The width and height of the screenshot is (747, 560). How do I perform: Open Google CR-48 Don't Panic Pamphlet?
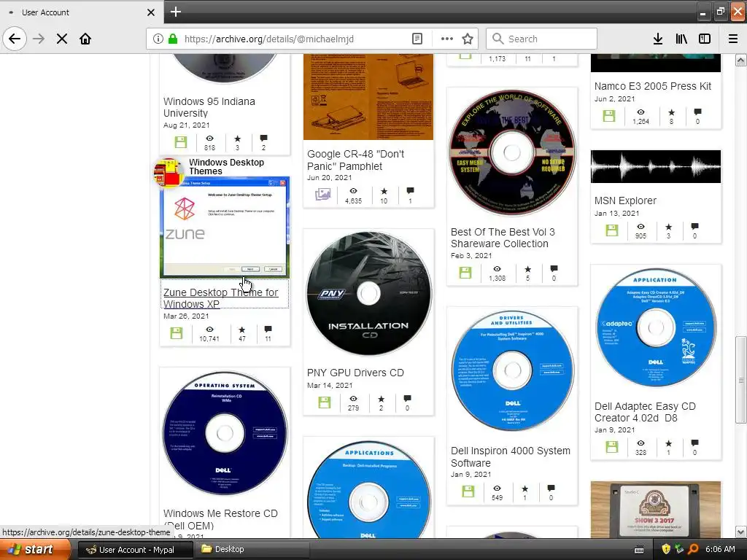355,160
